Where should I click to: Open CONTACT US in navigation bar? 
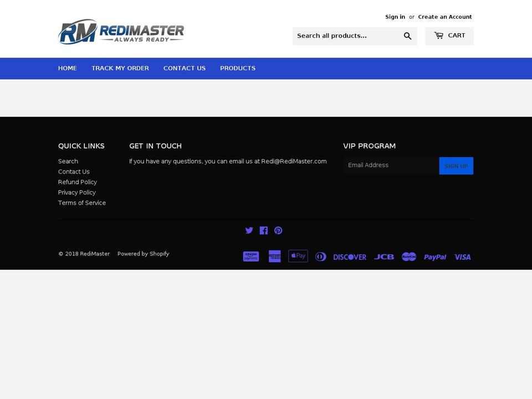[x=185, y=68]
